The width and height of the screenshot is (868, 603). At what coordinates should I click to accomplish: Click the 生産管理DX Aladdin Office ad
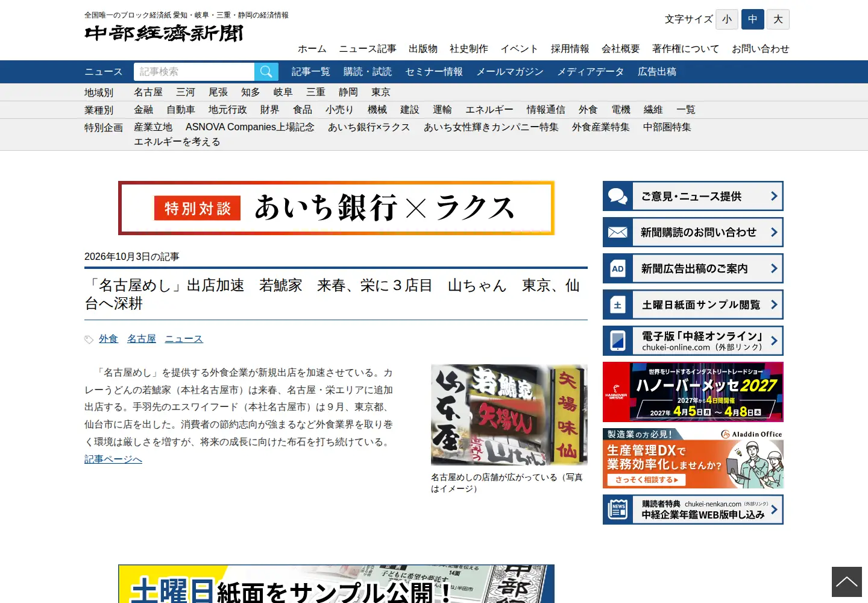point(693,458)
